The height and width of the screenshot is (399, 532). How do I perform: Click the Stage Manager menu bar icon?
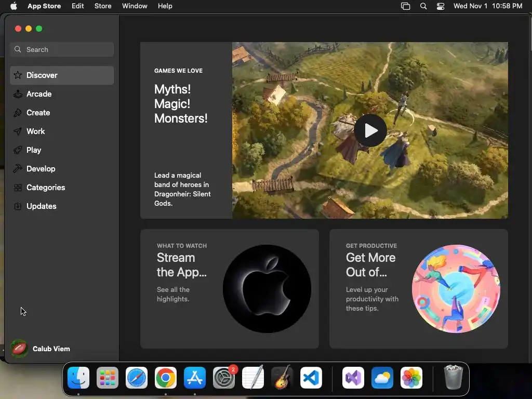coord(405,6)
